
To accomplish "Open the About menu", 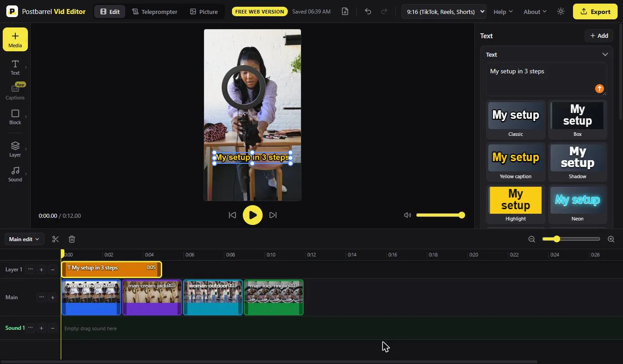I will (x=535, y=12).
